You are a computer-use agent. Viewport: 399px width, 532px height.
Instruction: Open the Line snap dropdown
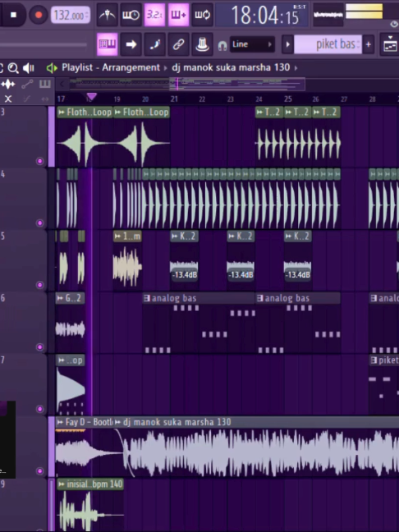[252, 44]
